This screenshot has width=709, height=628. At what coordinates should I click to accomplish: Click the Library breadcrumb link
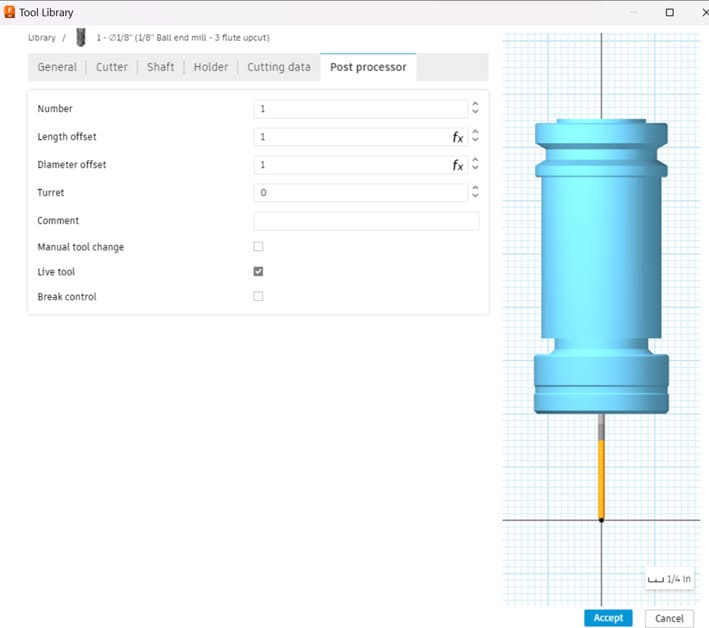click(x=42, y=38)
